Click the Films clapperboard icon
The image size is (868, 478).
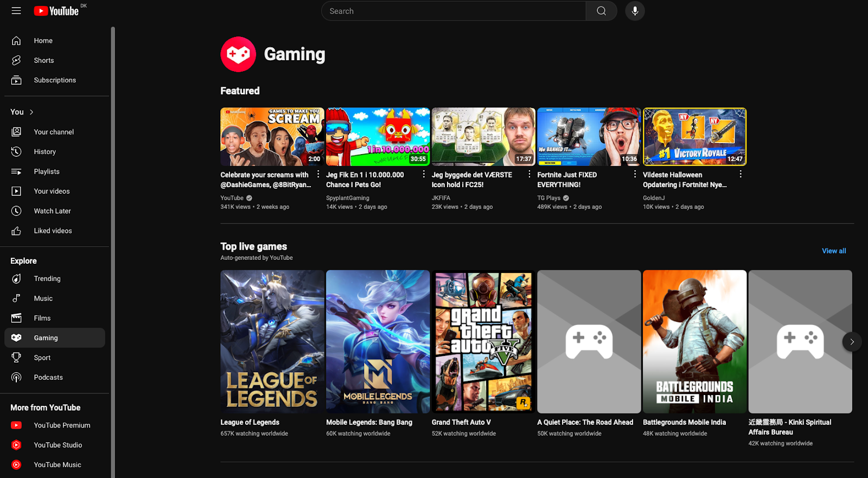(16, 318)
